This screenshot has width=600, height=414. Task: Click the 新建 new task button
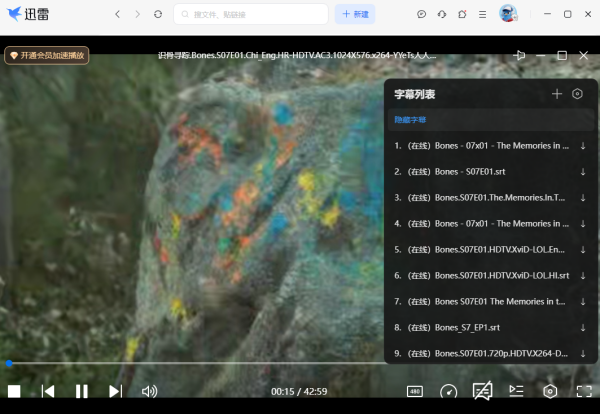pos(355,14)
